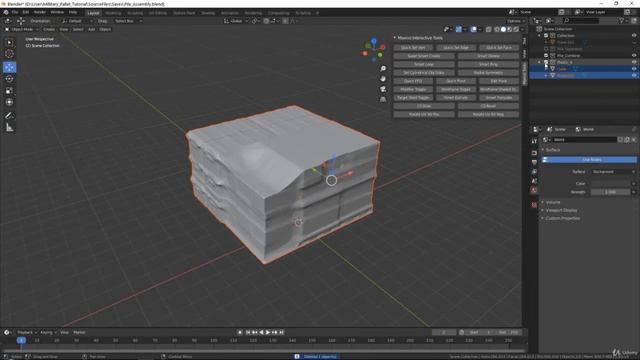Select wireframe viewport shading mode
640x360 pixels.
(497, 29)
